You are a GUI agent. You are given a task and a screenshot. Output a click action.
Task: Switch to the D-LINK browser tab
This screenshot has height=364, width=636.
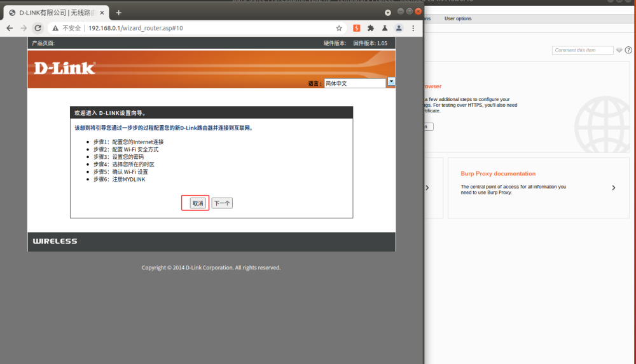pos(54,13)
